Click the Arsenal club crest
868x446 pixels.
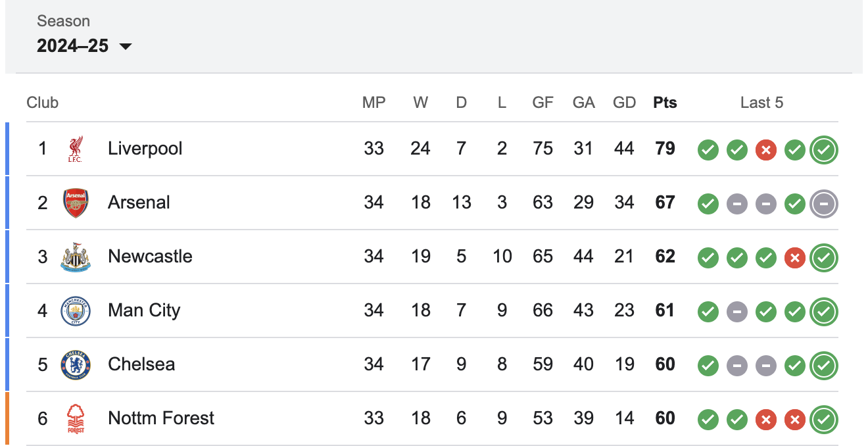(x=76, y=203)
